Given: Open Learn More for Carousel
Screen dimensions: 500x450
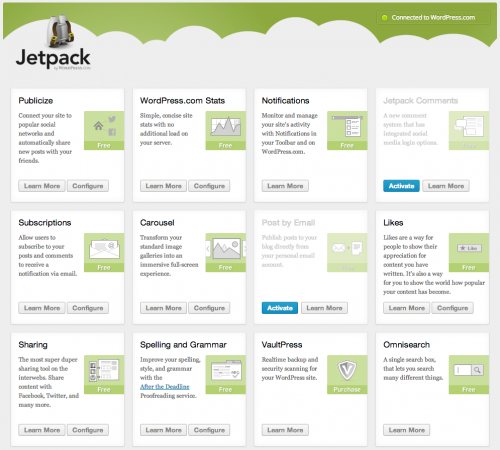Looking at the screenshot, I should [163, 308].
